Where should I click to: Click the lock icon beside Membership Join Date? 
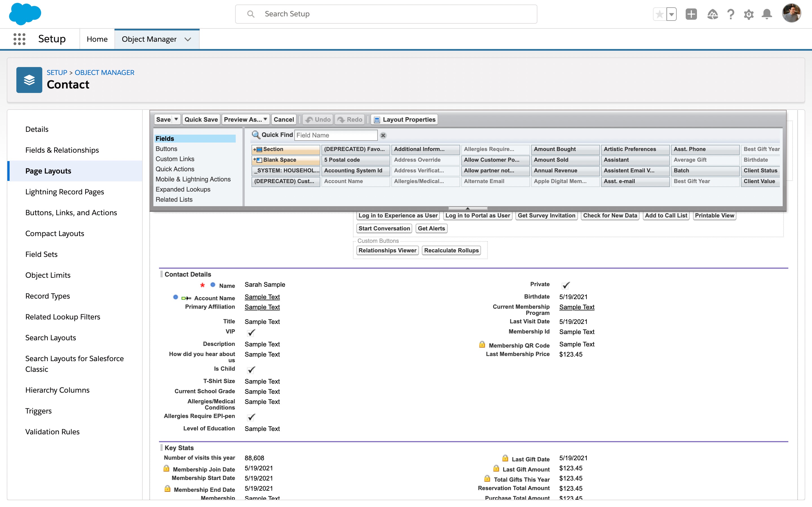click(166, 468)
